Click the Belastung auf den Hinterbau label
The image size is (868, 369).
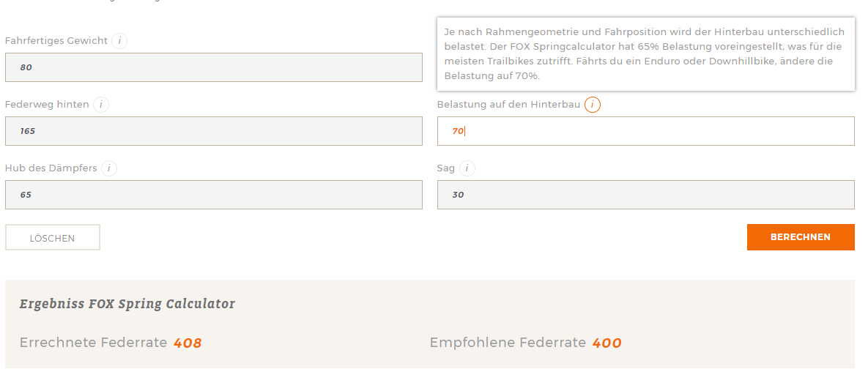[508, 105]
